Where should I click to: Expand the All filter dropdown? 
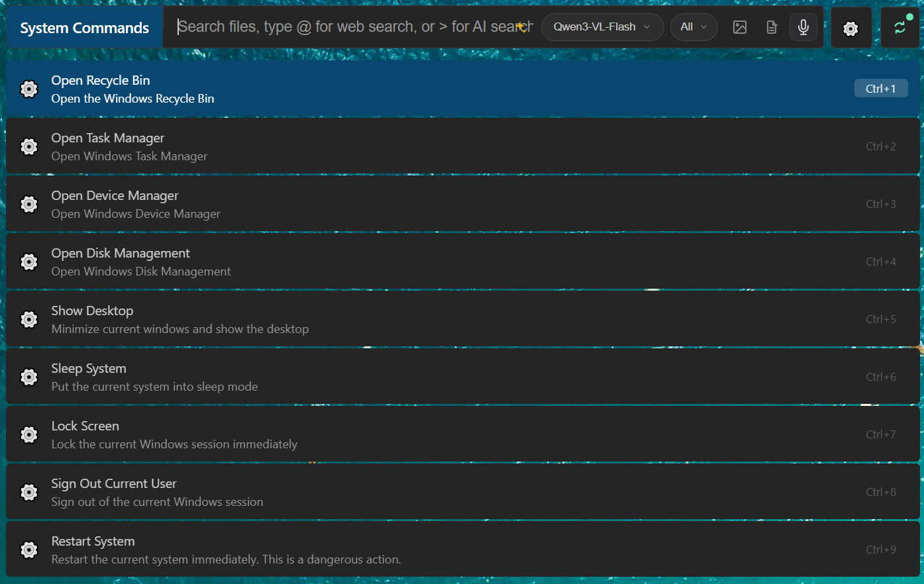pos(693,27)
